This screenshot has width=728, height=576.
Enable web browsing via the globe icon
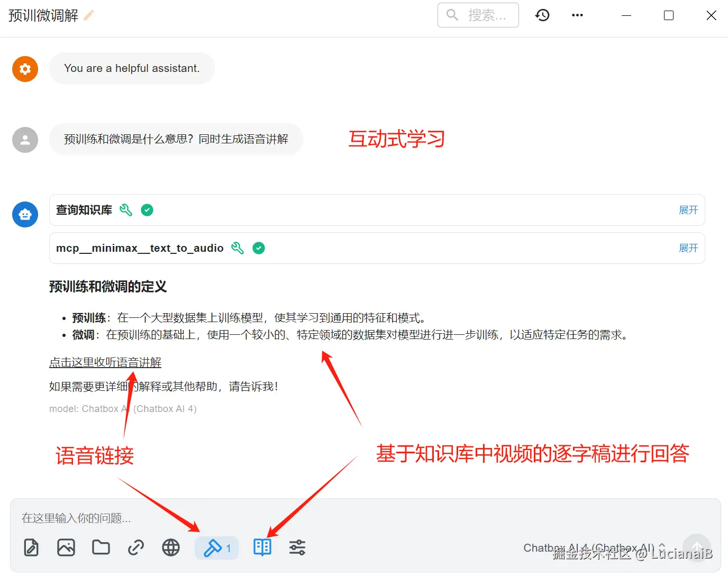click(170, 548)
